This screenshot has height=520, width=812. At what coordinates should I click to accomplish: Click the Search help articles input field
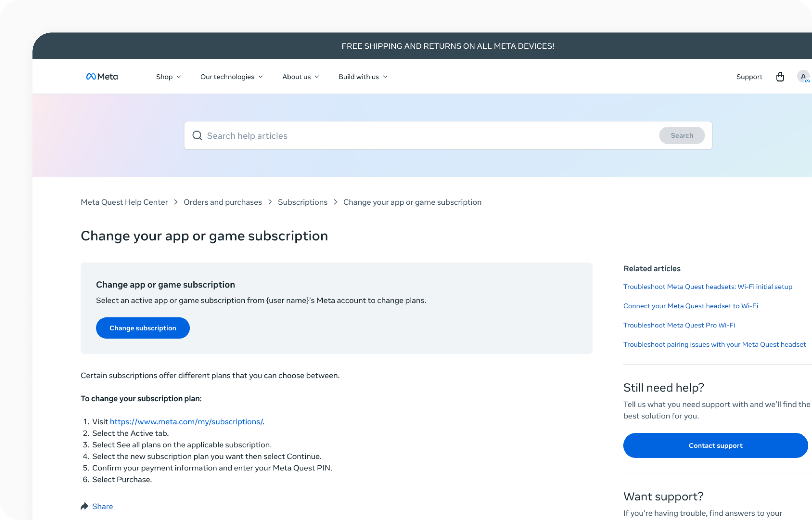(371, 135)
